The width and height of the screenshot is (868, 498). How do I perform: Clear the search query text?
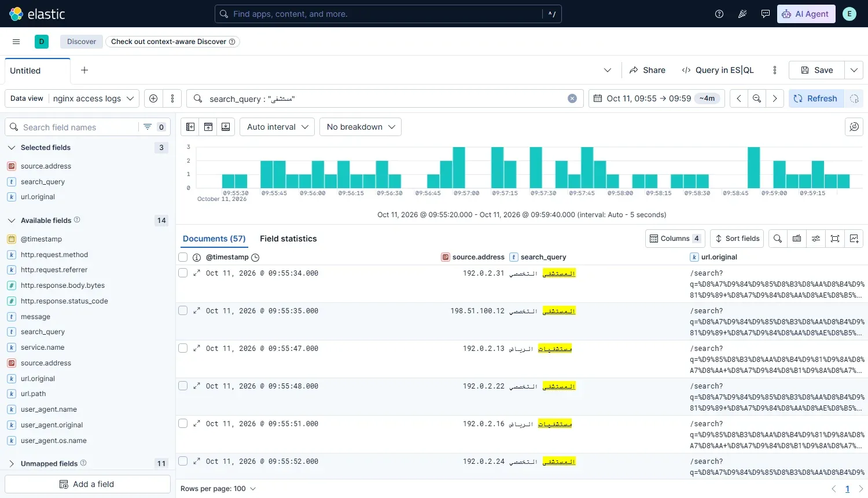point(572,98)
